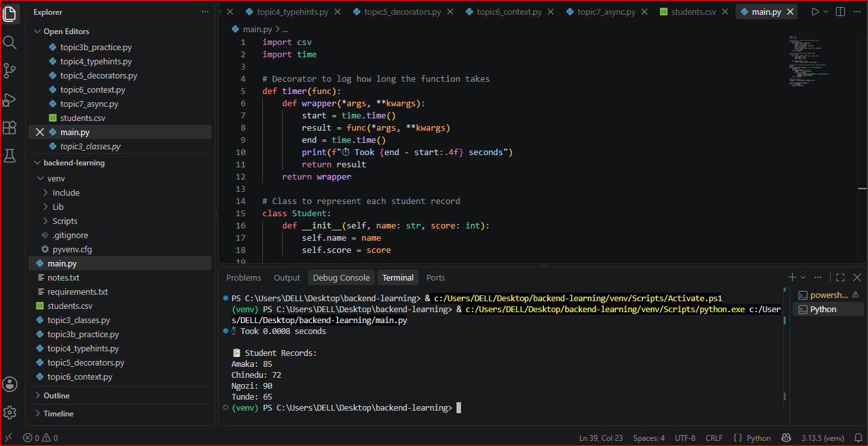Open the Output panel tab
Viewport: 868px width, 446px height.
pyautogui.click(x=287, y=278)
